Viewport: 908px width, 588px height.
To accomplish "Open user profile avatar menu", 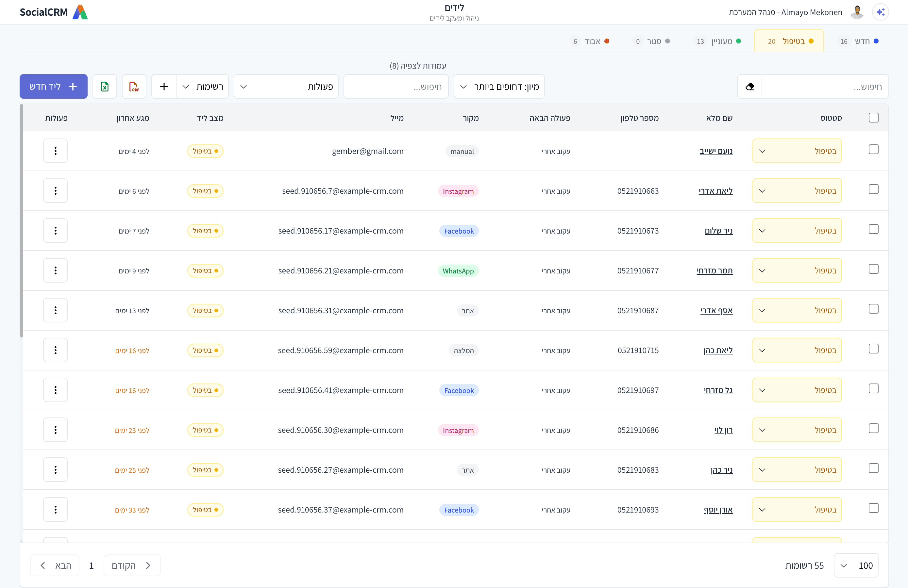I will click(x=857, y=12).
